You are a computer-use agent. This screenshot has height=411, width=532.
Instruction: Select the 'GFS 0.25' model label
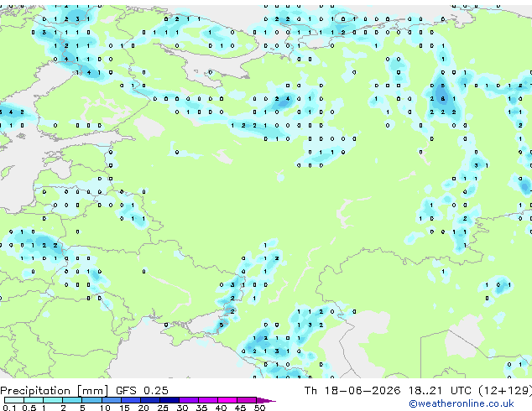(142, 391)
